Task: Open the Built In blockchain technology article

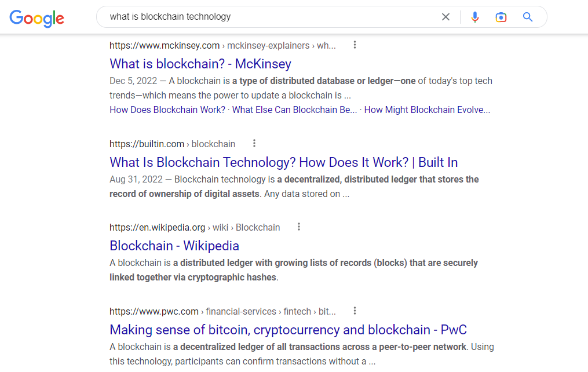Action: [x=283, y=162]
